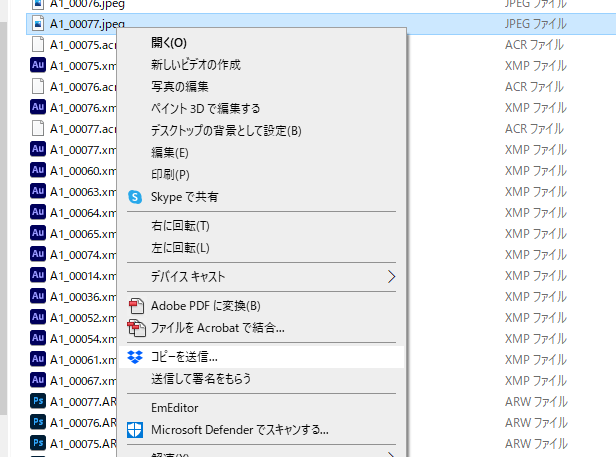Select デスクトップの背景として設定(B) menu entry

[226, 130]
